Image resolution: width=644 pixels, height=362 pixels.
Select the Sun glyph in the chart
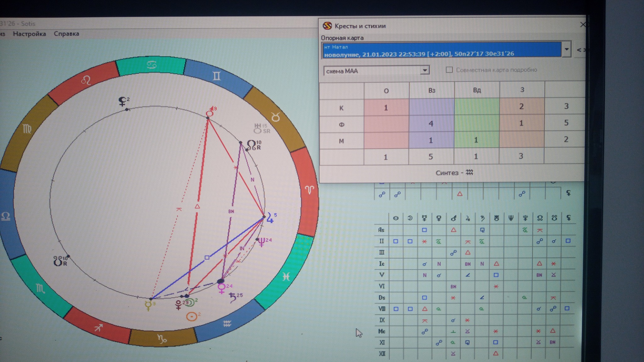point(192,316)
